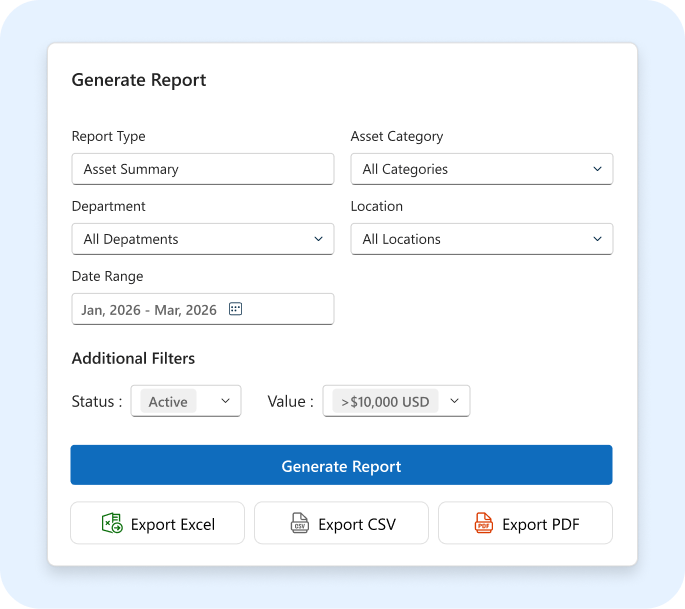Click the CSV file icon

tap(300, 523)
